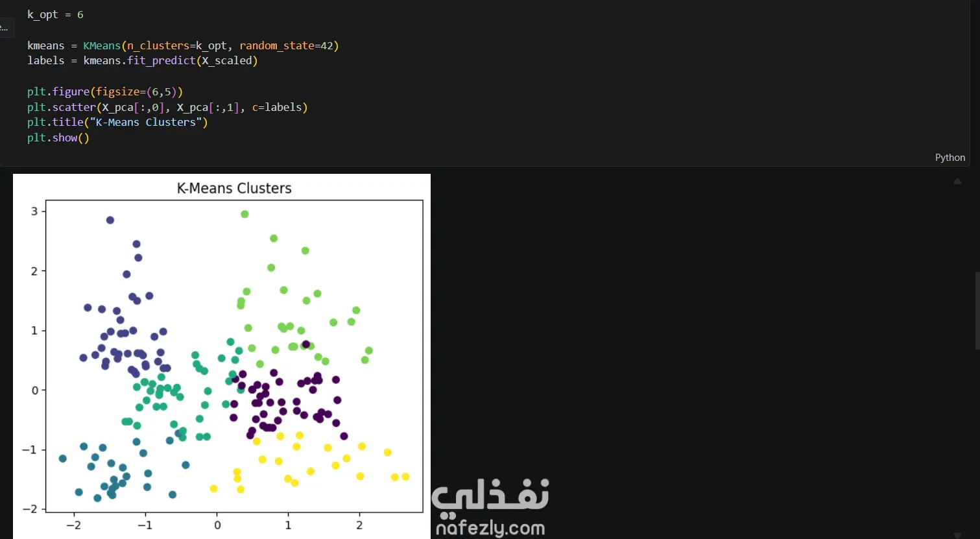
Task: Click the KMeans class name in code
Action: click(102, 45)
